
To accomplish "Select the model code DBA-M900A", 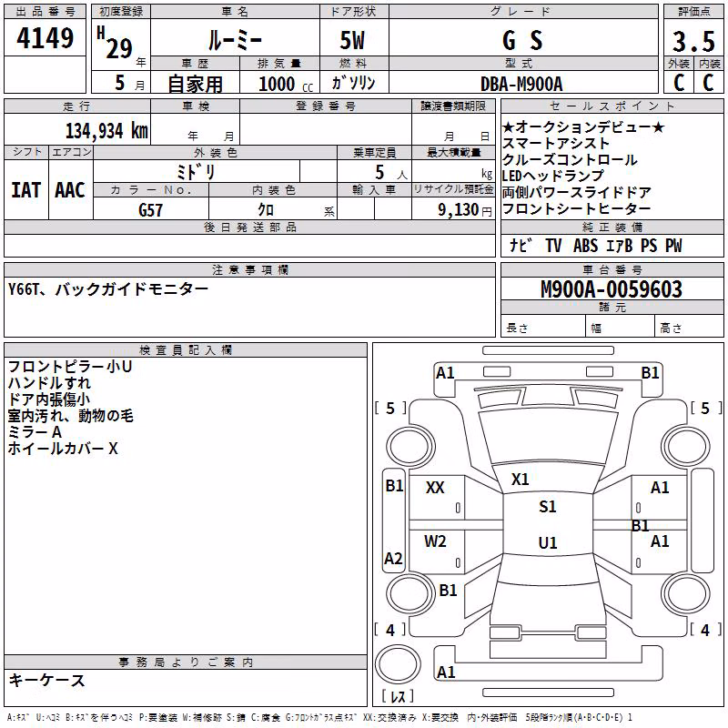I will coord(521,84).
